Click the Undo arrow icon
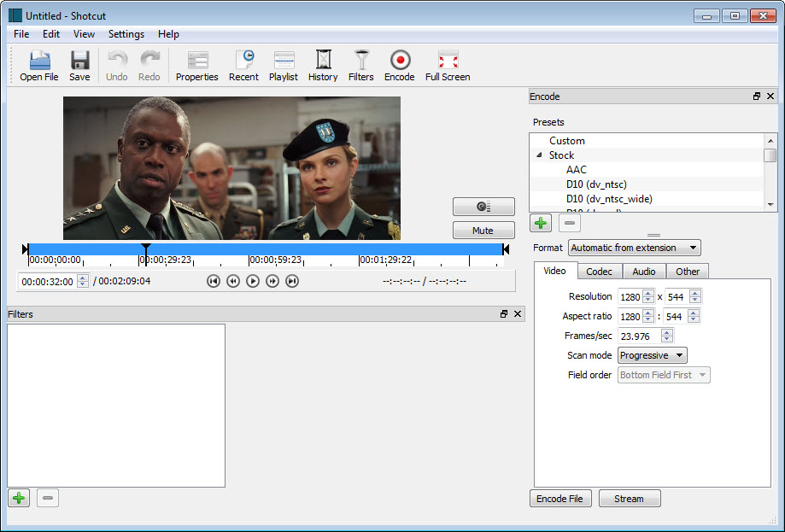 coord(117,66)
